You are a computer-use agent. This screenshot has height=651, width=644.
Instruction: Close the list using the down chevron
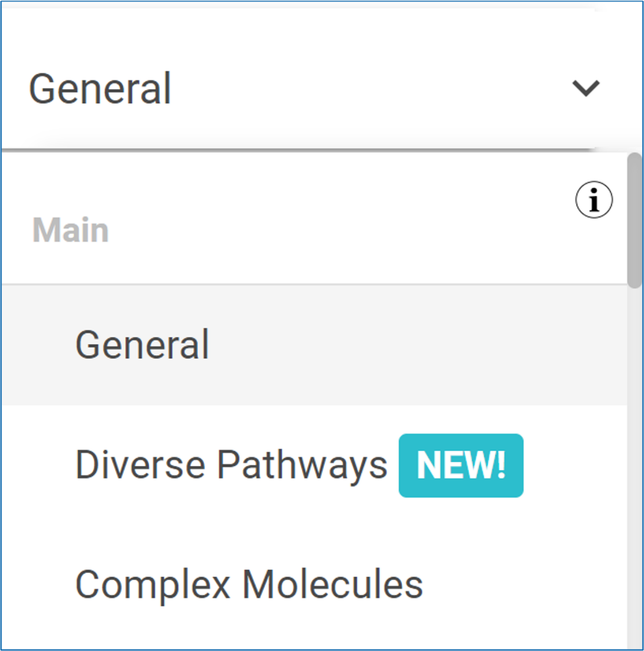[x=586, y=88]
